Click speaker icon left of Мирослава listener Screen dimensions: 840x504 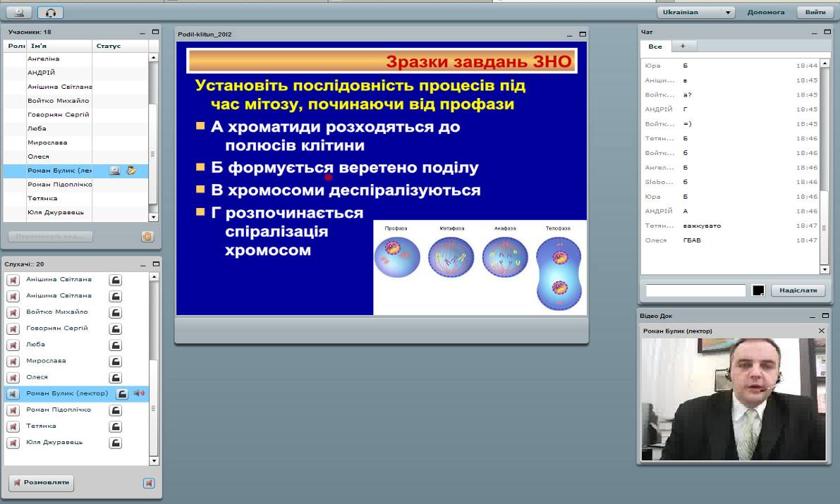coord(13,361)
